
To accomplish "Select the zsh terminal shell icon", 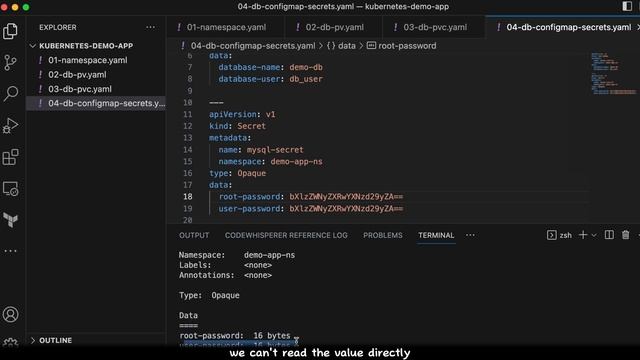I will point(551,235).
